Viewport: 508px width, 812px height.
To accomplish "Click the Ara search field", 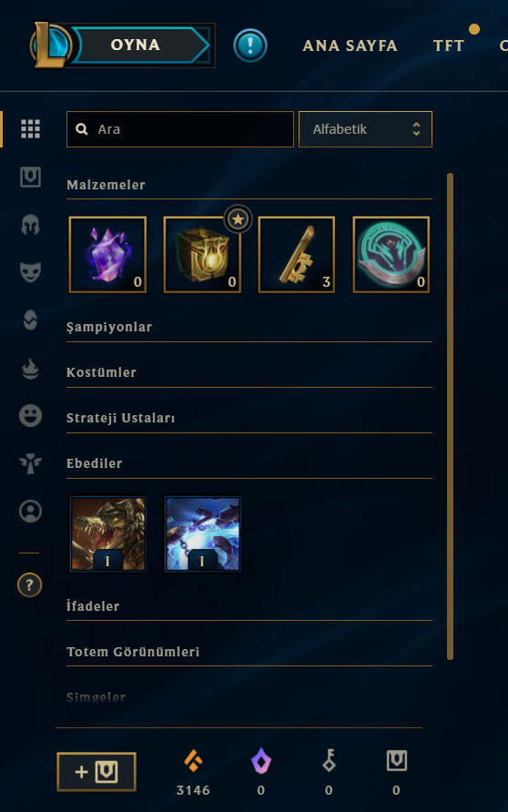I will coord(179,129).
